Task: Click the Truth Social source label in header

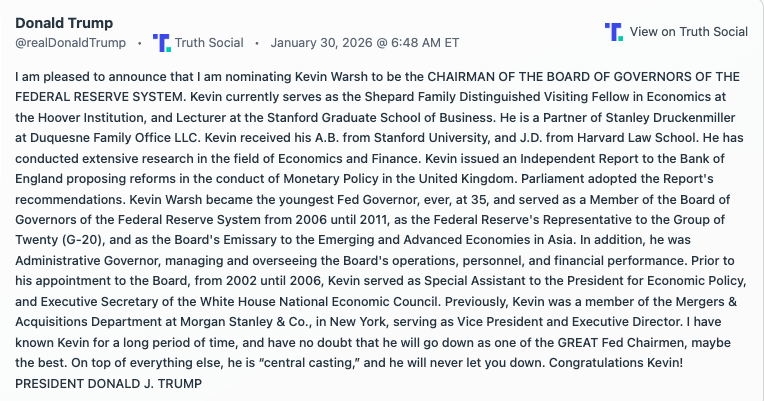Action: point(209,43)
